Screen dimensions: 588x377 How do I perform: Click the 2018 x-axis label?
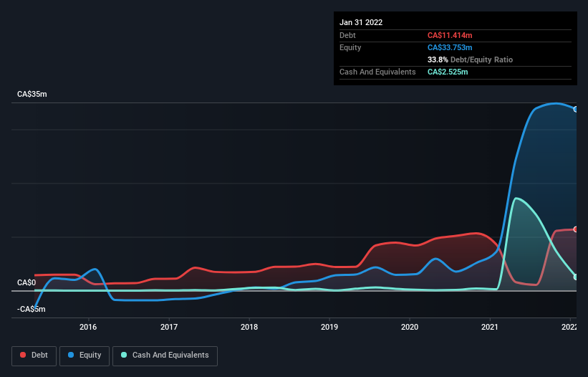pos(249,327)
